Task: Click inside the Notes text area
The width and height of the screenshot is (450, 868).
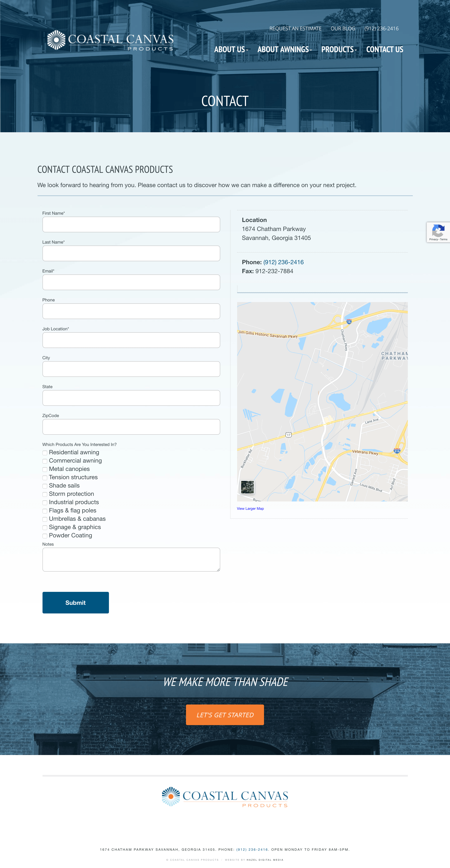Action: tap(131, 560)
